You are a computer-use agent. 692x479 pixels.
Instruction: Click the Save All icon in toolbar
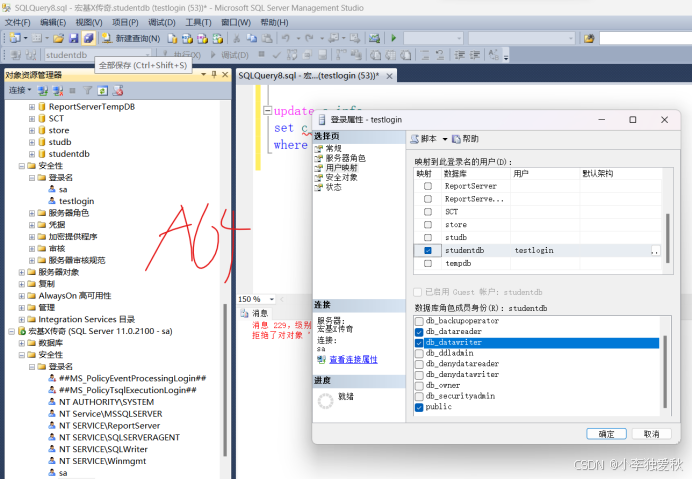pyautogui.click(x=88, y=38)
